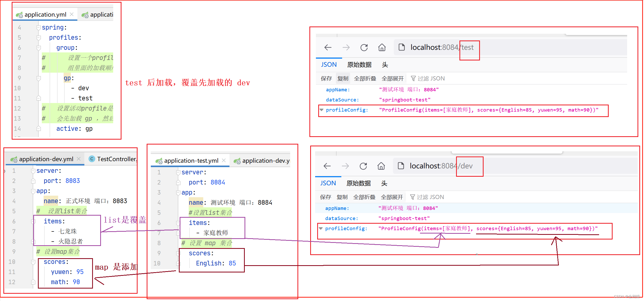Image resolution: width=644 pixels, height=301 pixels.
Task: Click TestController class icon in tab
Action: point(92,159)
